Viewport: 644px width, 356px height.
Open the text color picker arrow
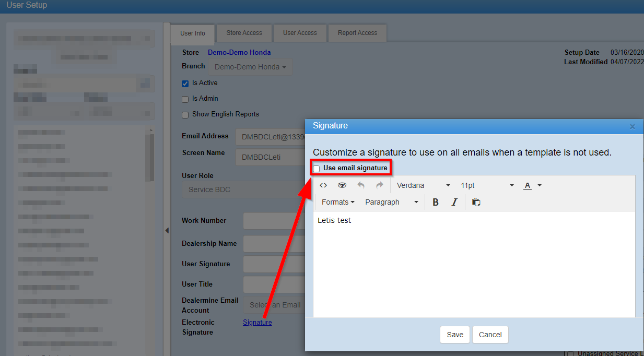[x=540, y=185]
